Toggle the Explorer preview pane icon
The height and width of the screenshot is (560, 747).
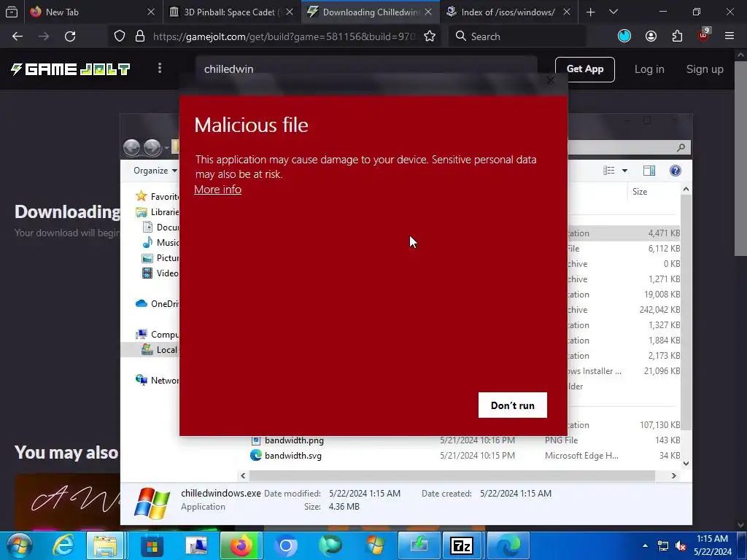(x=649, y=171)
